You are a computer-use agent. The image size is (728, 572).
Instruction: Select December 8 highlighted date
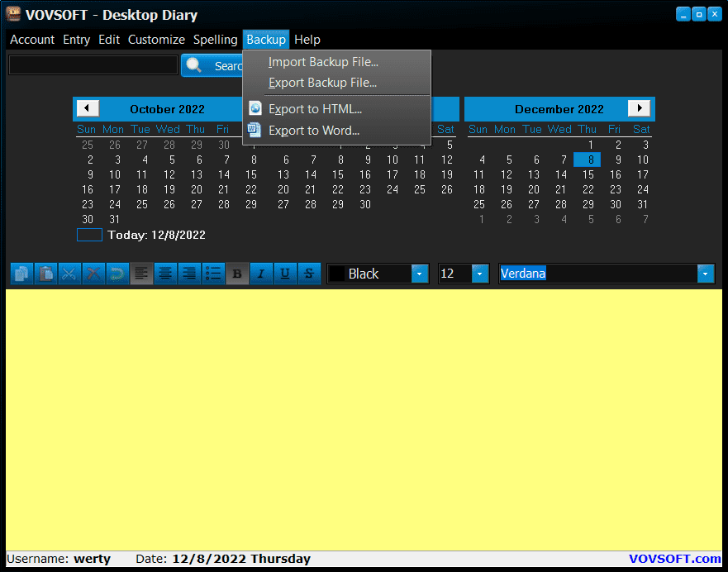pos(588,160)
